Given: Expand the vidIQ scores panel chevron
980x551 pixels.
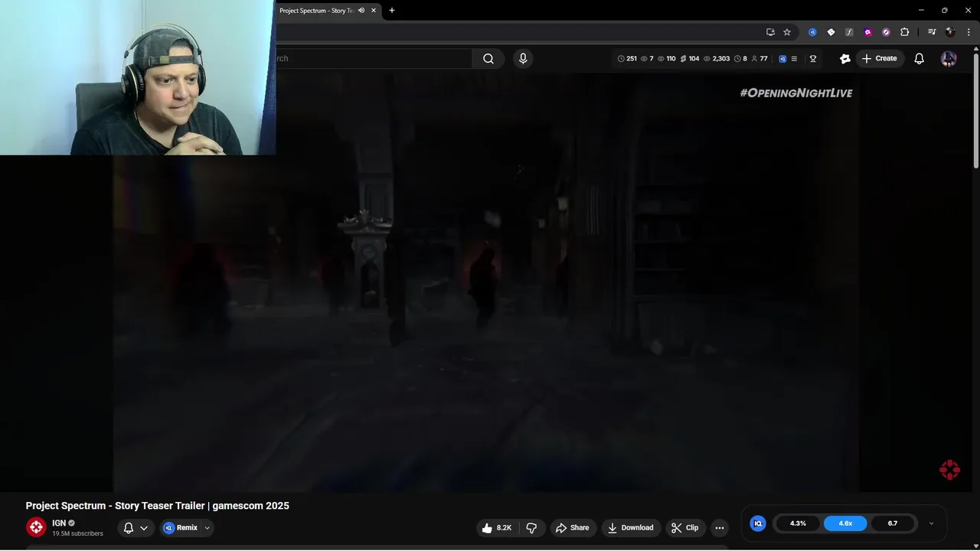Looking at the screenshot, I should point(931,523).
